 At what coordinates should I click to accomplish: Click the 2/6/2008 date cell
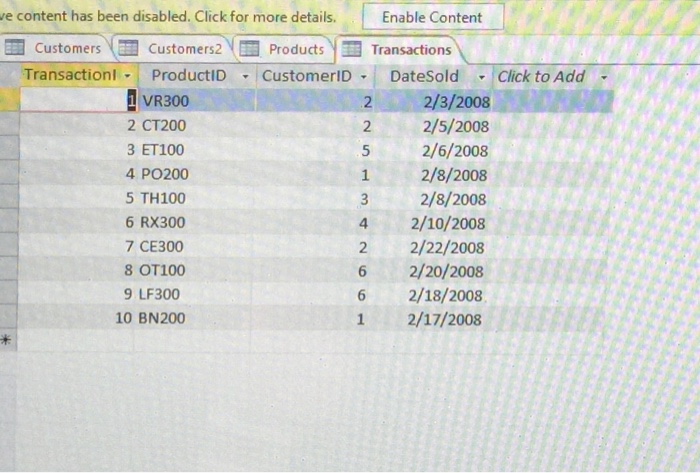pos(430,151)
